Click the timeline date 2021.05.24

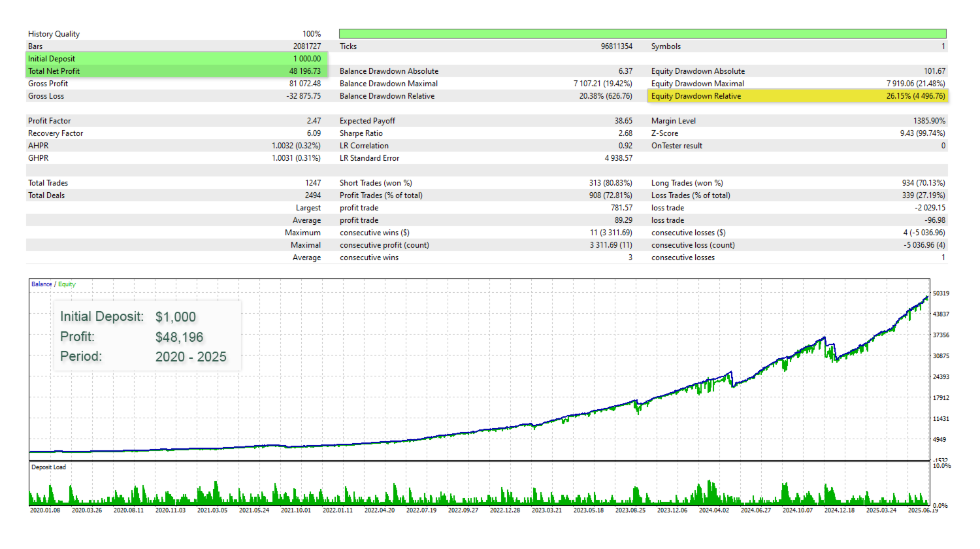[254, 510]
